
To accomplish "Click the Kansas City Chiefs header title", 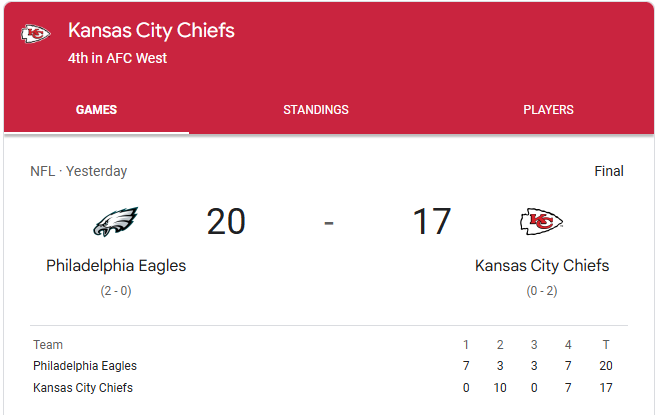I will (x=151, y=30).
